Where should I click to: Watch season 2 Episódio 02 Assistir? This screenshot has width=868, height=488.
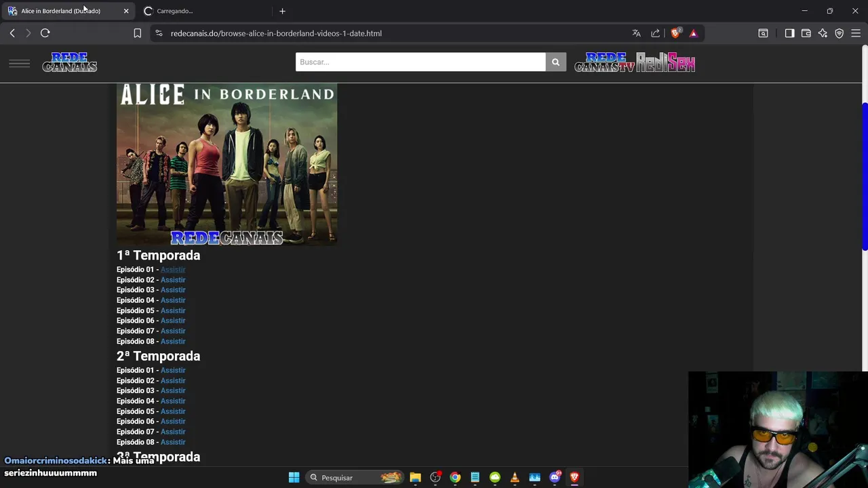pos(173,381)
